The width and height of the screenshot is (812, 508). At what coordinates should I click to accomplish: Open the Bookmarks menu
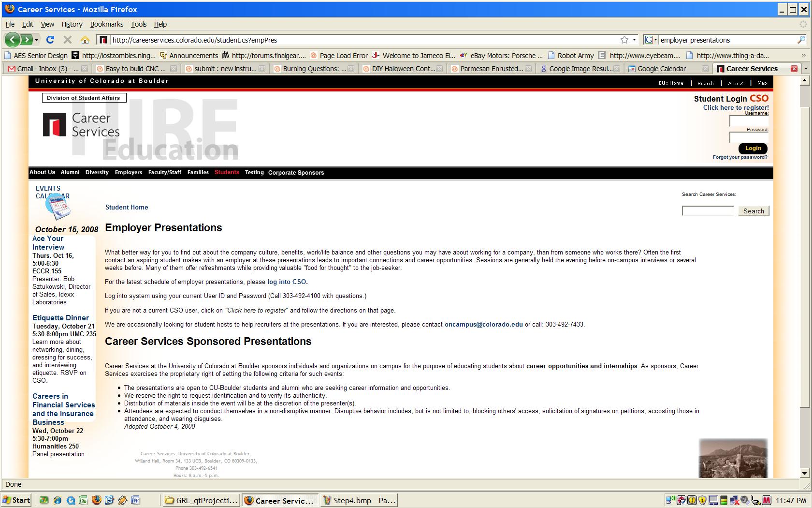pyautogui.click(x=107, y=24)
